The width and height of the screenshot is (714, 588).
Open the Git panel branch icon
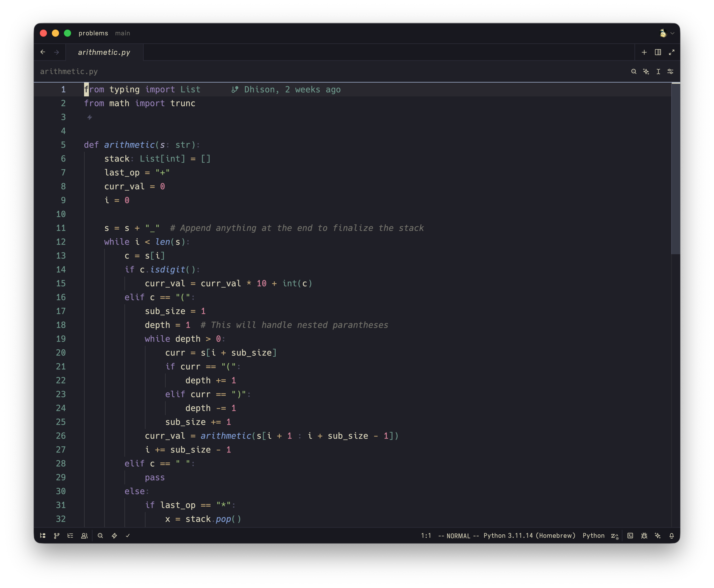(x=57, y=536)
